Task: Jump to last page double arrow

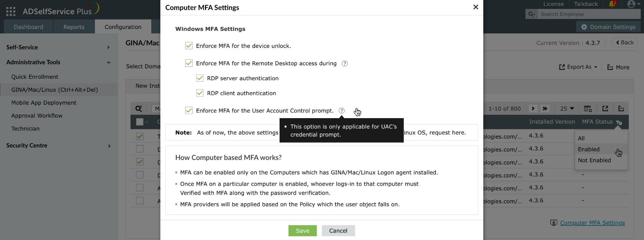Action: click(x=545, y=108)
